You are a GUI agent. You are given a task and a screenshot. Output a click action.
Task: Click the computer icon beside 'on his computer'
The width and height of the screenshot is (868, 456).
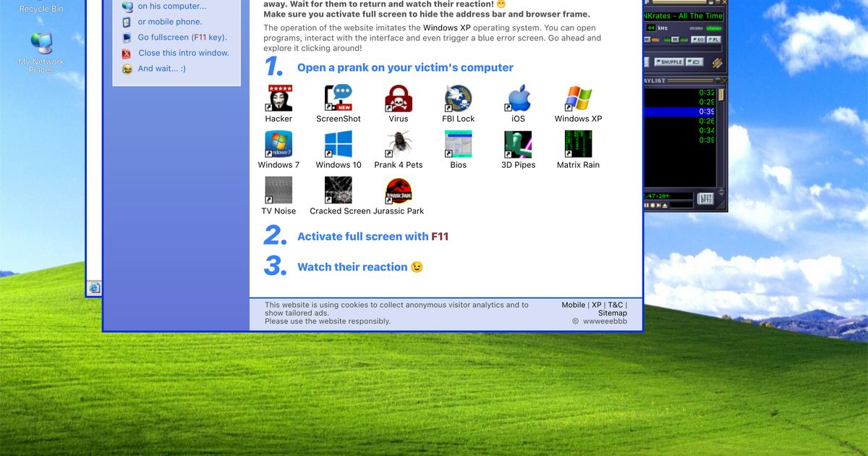point(127,7)
